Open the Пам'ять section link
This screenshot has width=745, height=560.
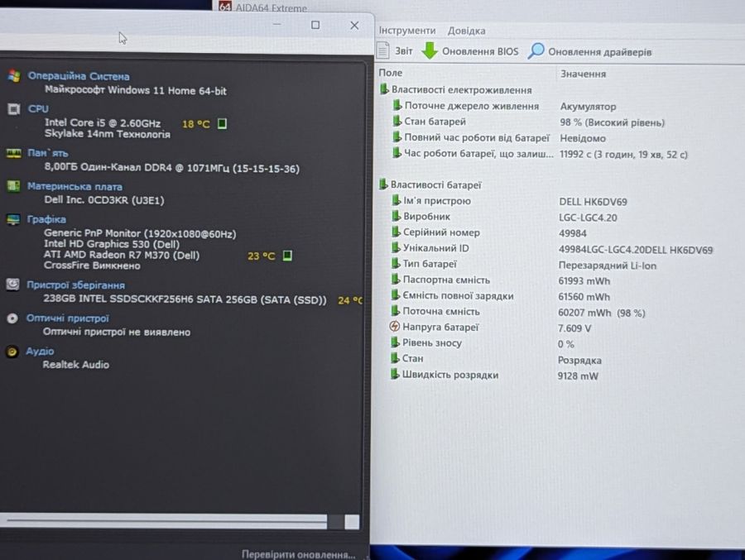point(47,153)
